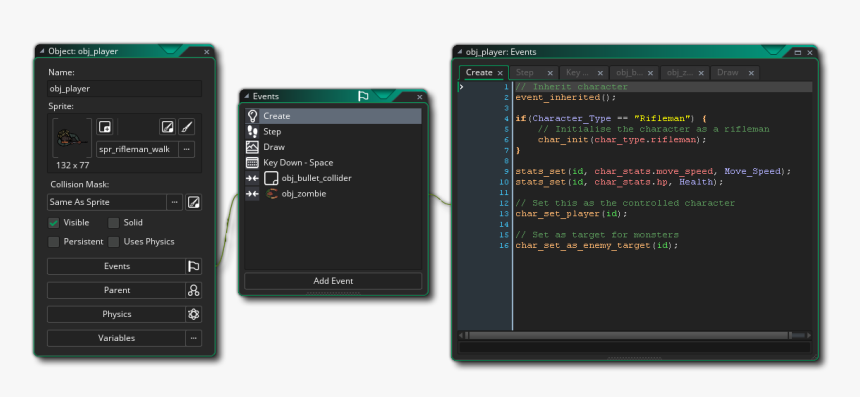Viewport: 860px width, 397px height.
Task: Open sprite selector ellipsis next to spr_rifleman_walk
Action: coord(186,149)
